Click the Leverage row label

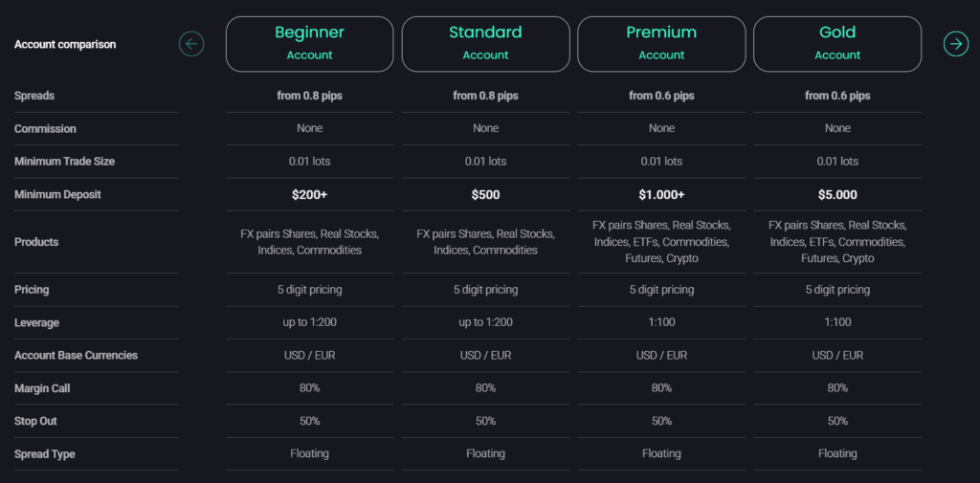[37, 322]
